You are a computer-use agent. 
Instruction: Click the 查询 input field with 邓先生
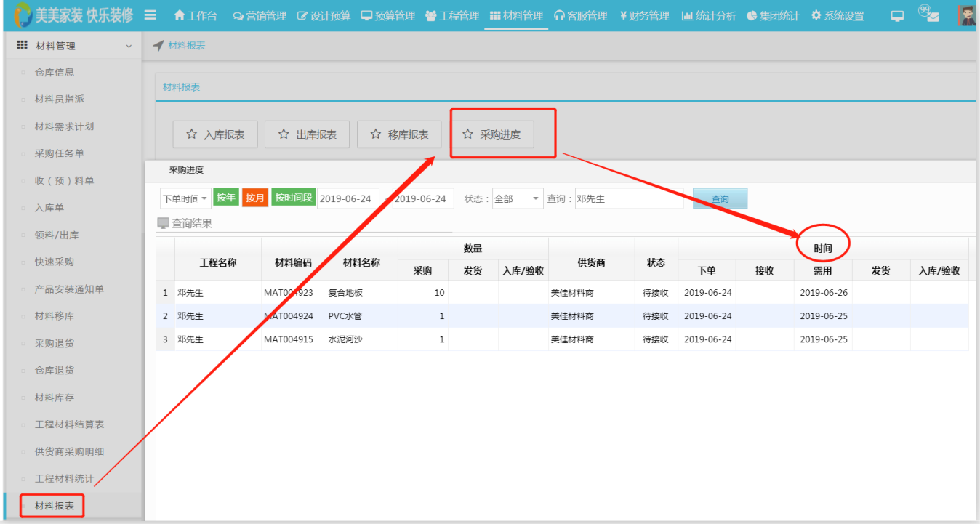pos(628,198)
